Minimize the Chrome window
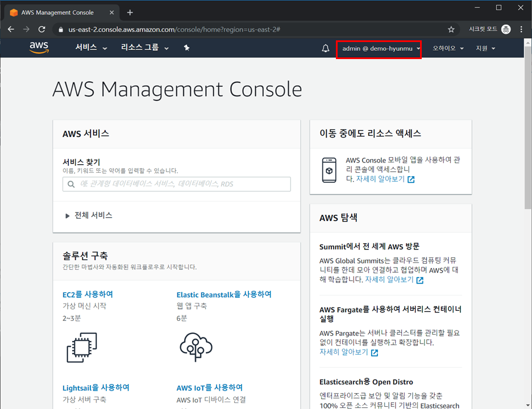The width and height of the screenshot is (532, 409). [477, 7]
